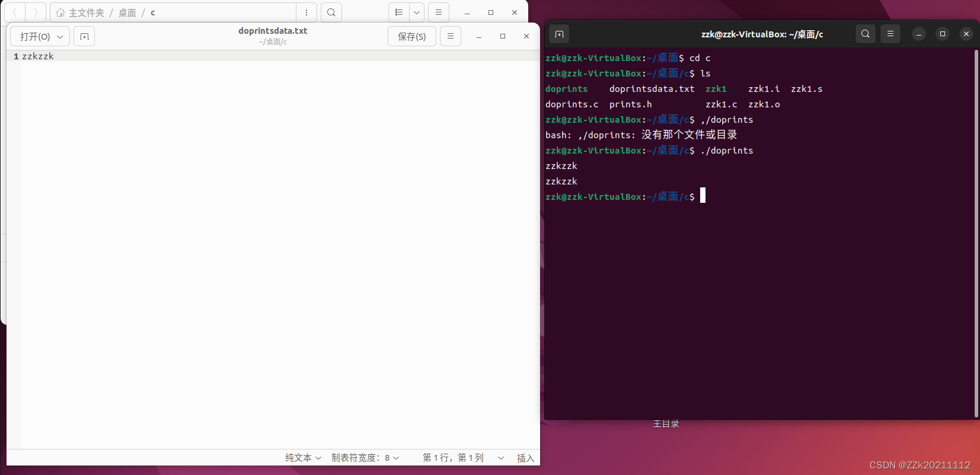The width and height of the screenshot is (980, 475).
Task: Go back in file manager
Action: coord(15,12)
